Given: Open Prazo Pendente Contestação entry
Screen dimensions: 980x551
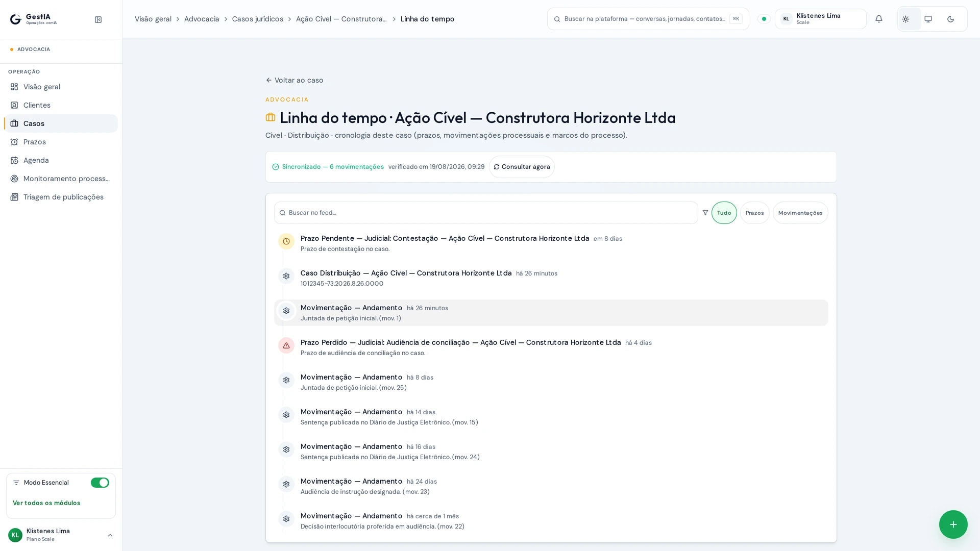Looking at the screenshot, I should pos(551,243).
